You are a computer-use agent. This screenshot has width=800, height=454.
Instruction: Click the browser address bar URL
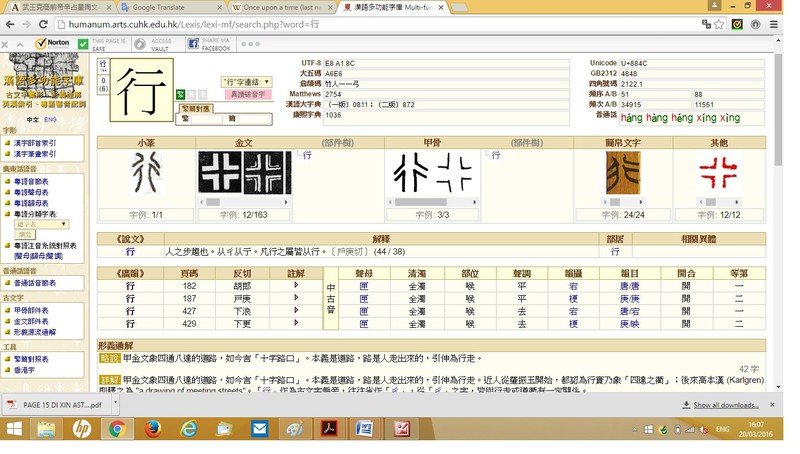pos(300,24)
